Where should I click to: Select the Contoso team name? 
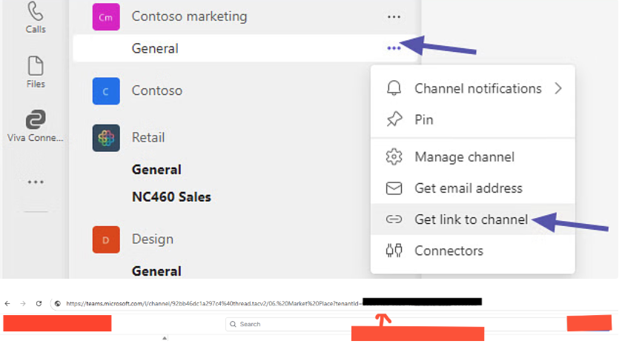point(156,90)
